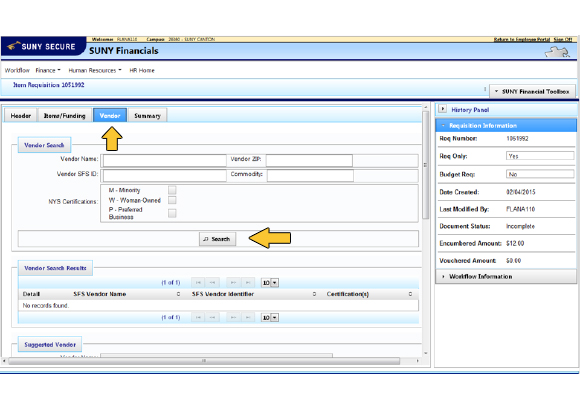Click the Sign Off link

[x=563, y=39]
